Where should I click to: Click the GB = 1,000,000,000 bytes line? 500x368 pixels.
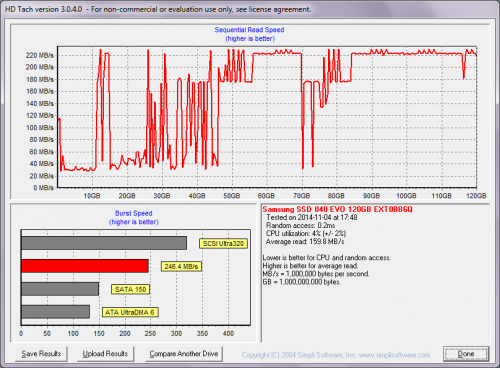click(302, 282)
